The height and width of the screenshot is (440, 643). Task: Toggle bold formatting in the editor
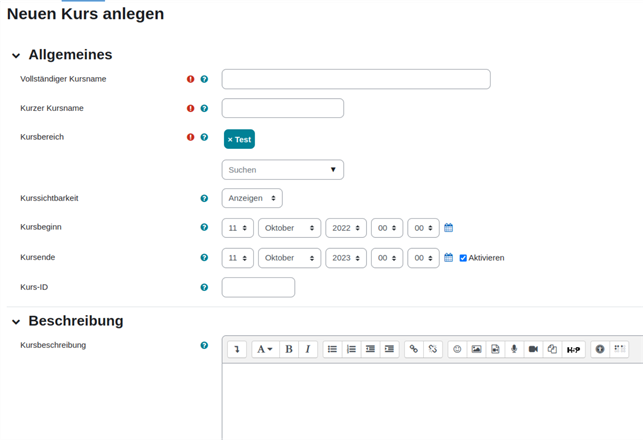click(x=289, y=349)
